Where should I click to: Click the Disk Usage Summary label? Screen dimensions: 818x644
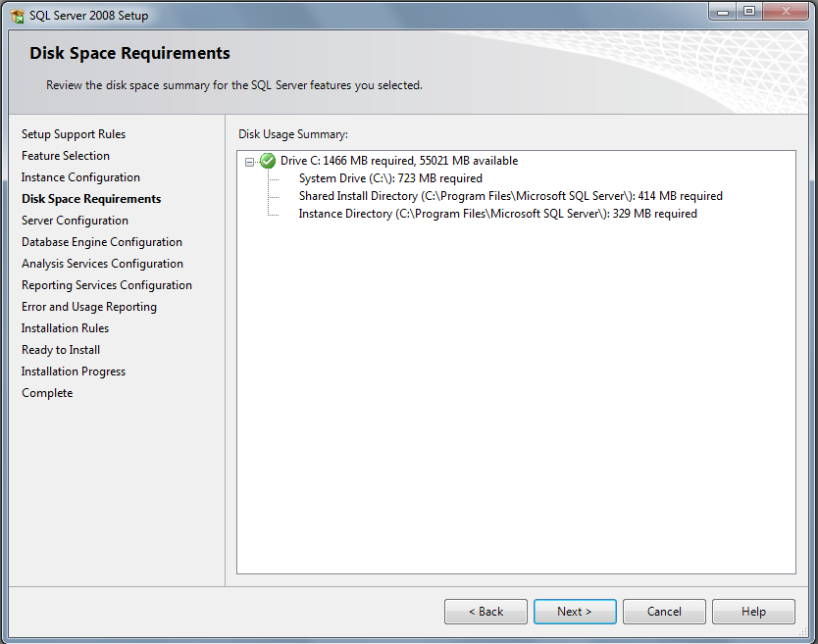click(x=293, y=134)
